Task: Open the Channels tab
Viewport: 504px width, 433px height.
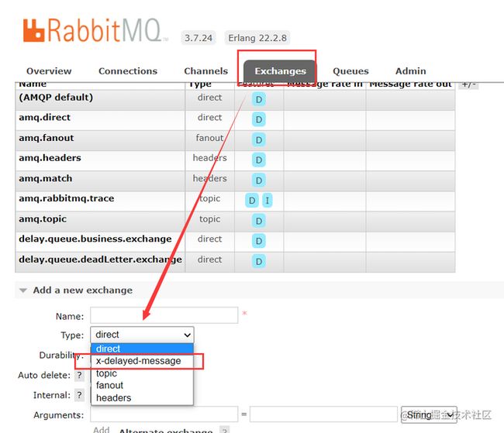Action: click(x=205, y=71)
